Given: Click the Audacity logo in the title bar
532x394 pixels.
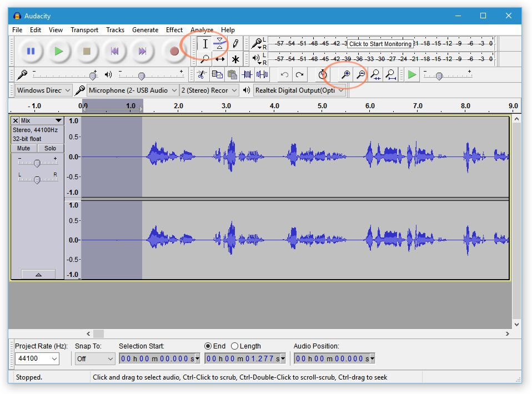Looking at the screenshot, I should [x=17, y=16].
